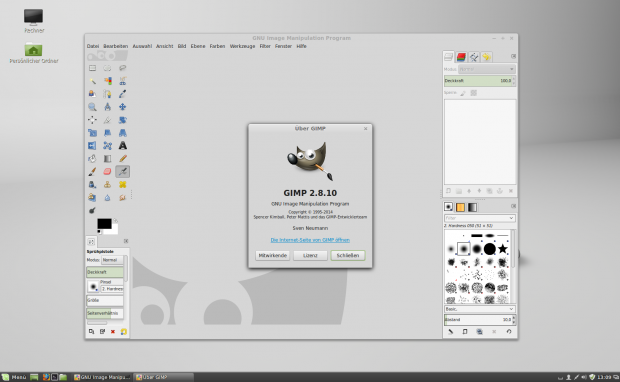The image size is (620, 382).
Task: Select the Cage Transform tool
Action: [x=107, y=146]
